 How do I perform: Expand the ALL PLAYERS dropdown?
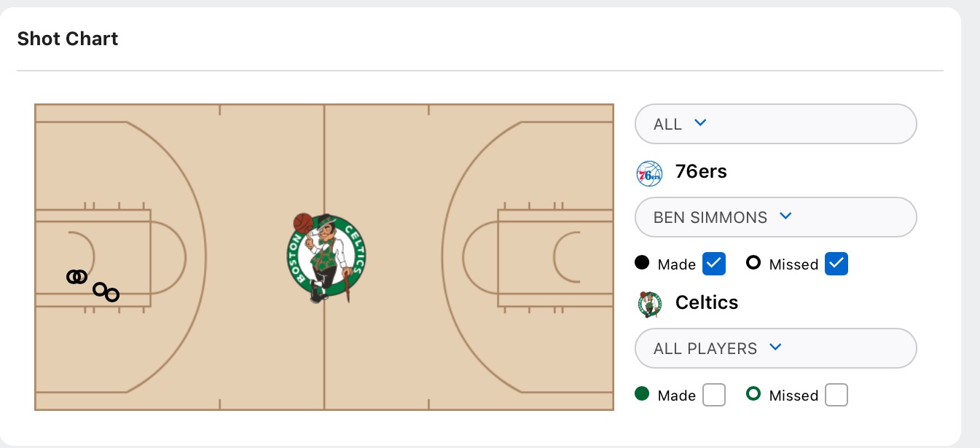(776, 348)
